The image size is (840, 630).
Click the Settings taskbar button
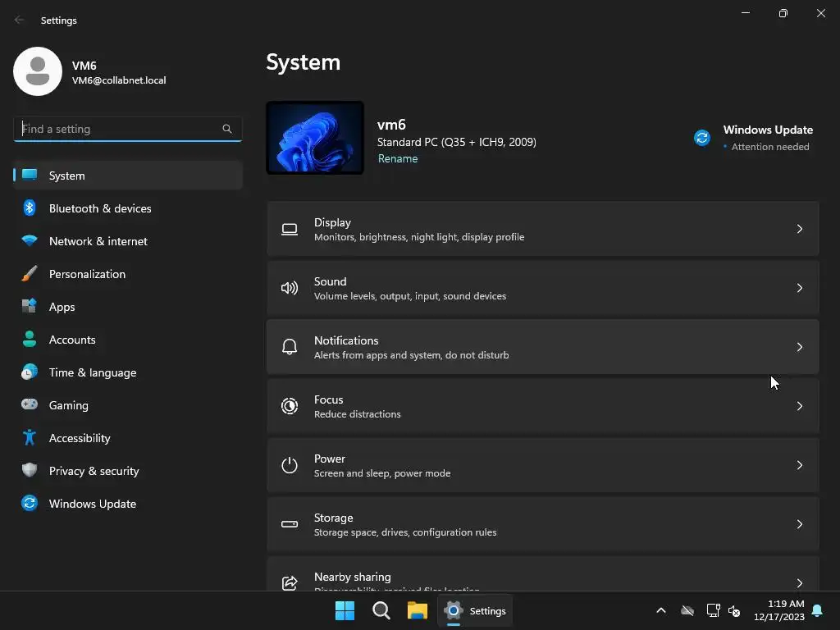point(475,610)
